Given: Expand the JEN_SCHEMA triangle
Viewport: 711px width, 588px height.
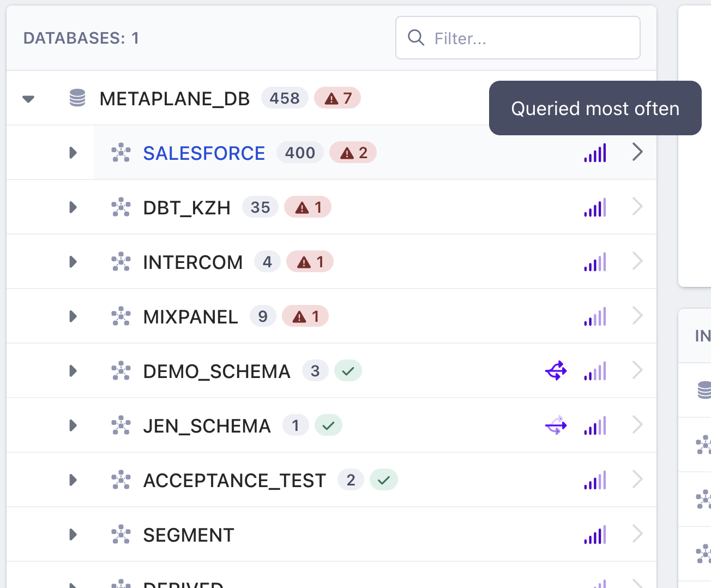Looking at the screenshot, I should point(73,425).
